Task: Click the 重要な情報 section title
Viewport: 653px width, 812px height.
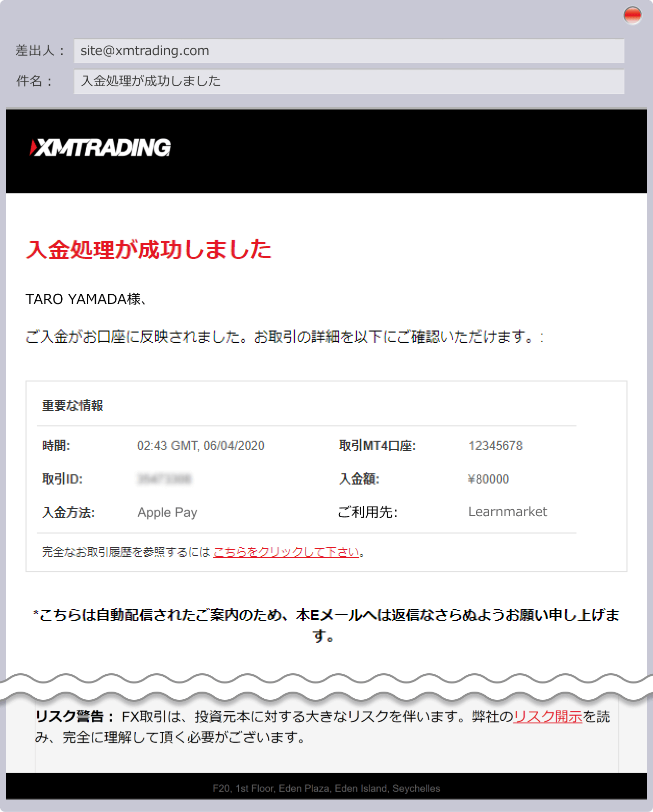Action: pyautogui.click(x=72, y=405)
